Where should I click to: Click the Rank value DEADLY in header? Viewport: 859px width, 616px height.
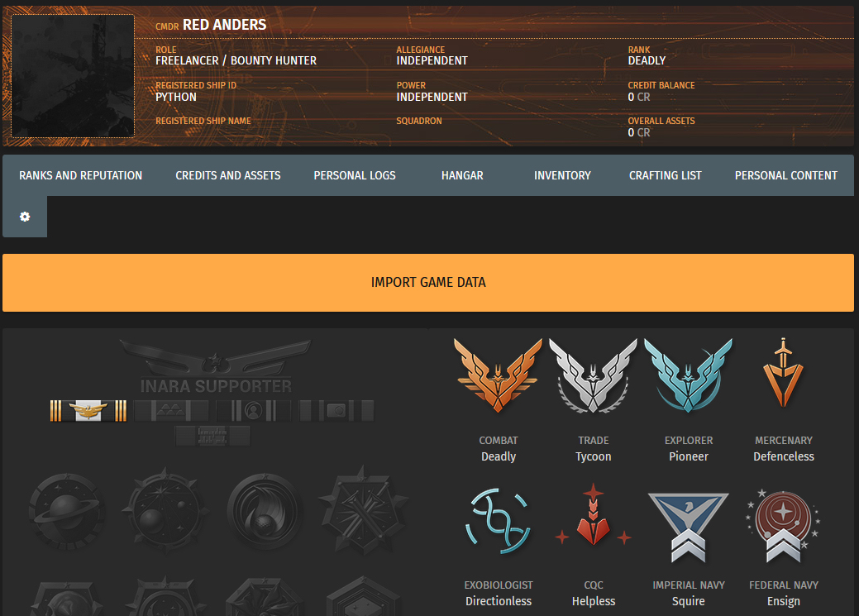(647, 61)
